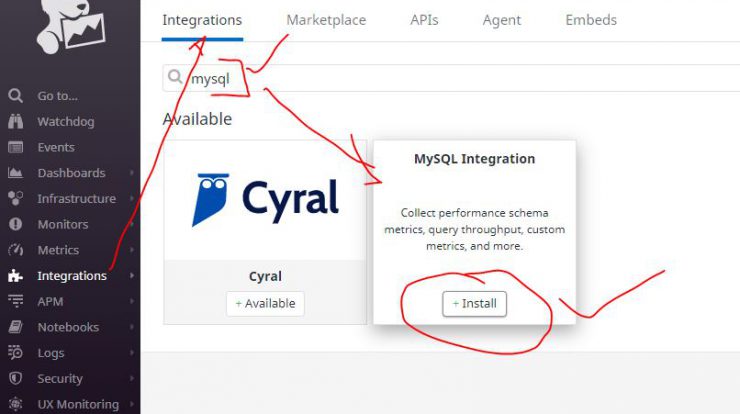Click the Logs icon in sidebar
This screenshot has width=740, height=414.
coord(15,353)
